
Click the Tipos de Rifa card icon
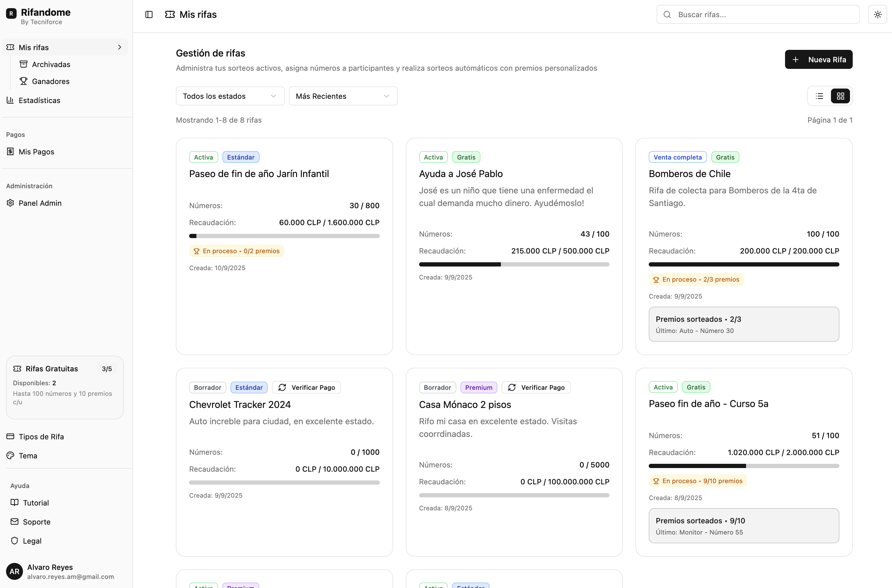[x=10, y=437]
